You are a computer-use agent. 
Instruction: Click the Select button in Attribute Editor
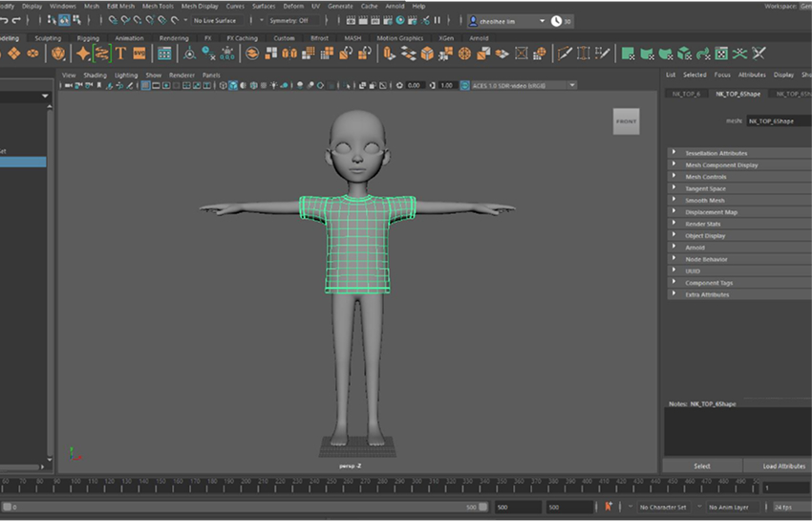[702, 466]
